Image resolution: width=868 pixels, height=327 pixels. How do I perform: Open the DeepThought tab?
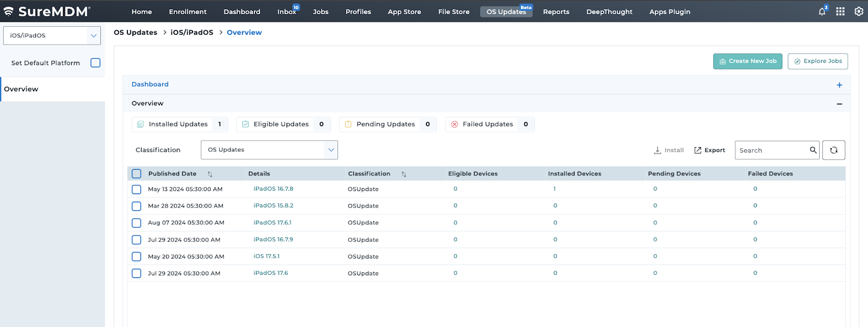(x=609, y=12)
